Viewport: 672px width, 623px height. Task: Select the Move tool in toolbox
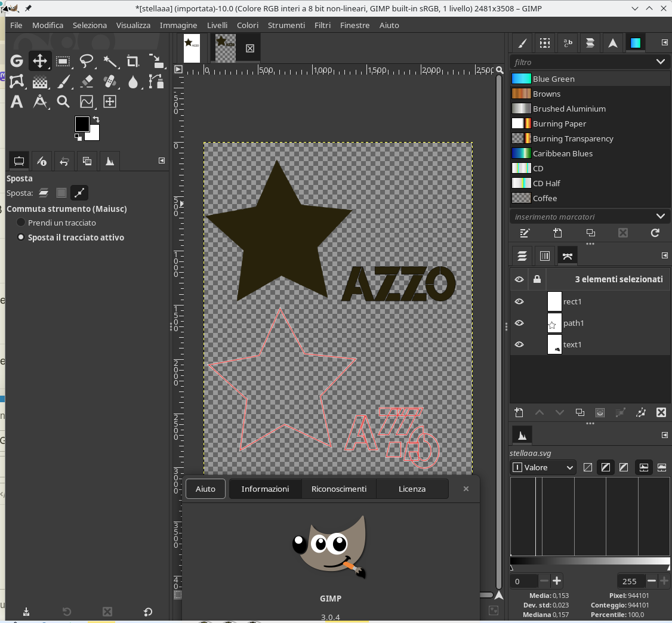[40, 61]
